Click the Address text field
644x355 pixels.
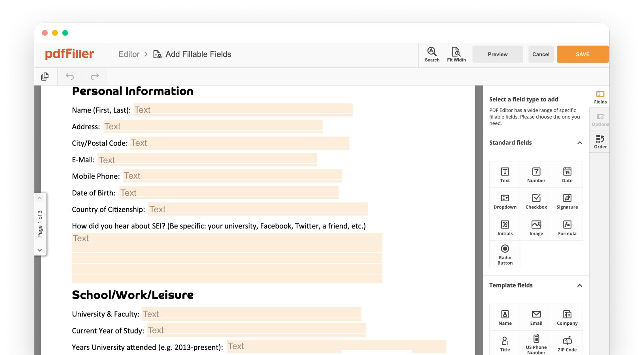213,126
